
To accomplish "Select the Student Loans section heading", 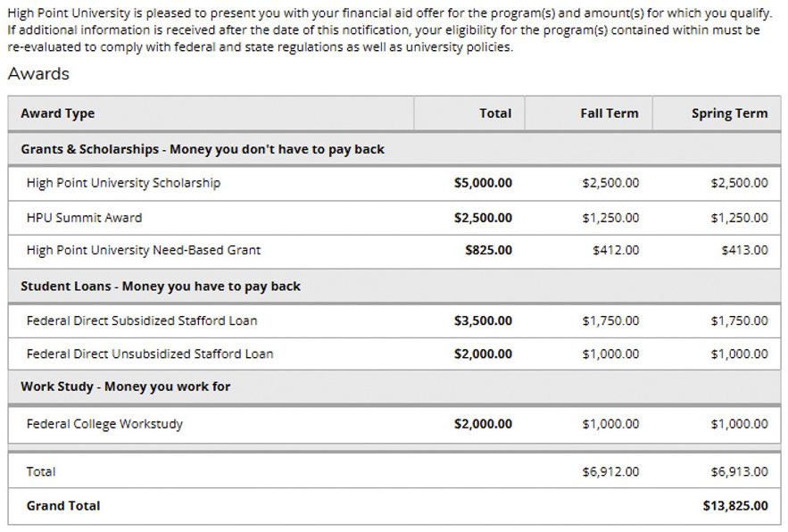I will tap(161, 287).
